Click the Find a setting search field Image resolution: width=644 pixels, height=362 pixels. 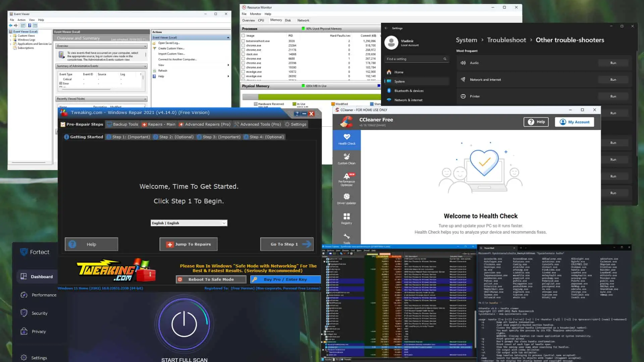point(417,59)
